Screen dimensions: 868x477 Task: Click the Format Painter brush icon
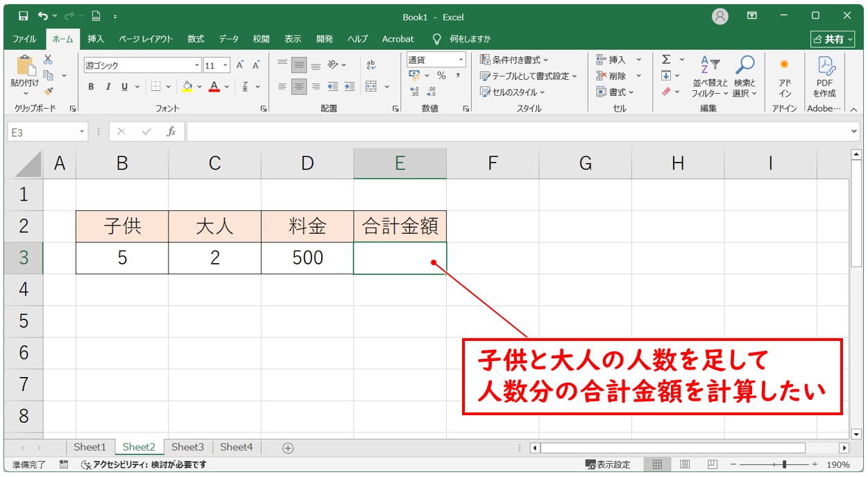pyautogui.click(x=48, y=91)
